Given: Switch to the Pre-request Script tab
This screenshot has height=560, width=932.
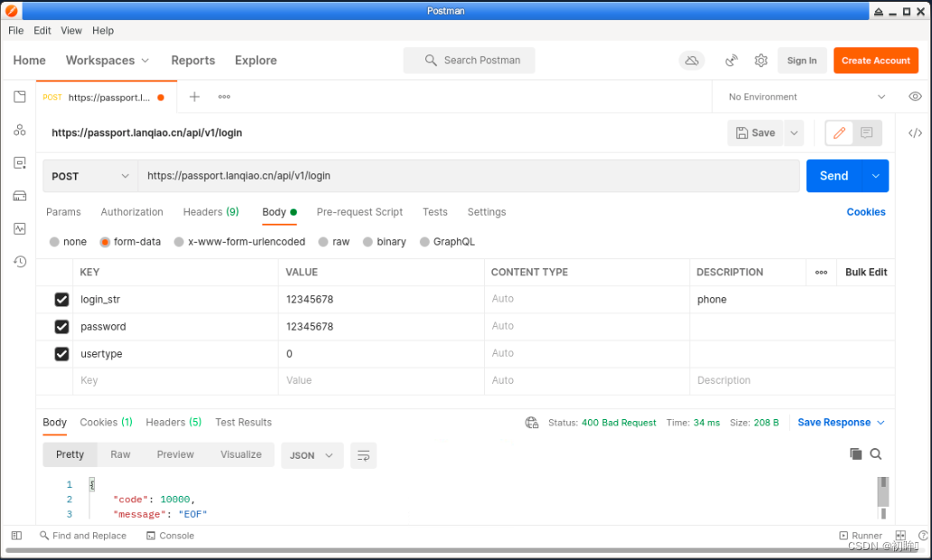Looking at the screenshot, I should coord(359,212).
